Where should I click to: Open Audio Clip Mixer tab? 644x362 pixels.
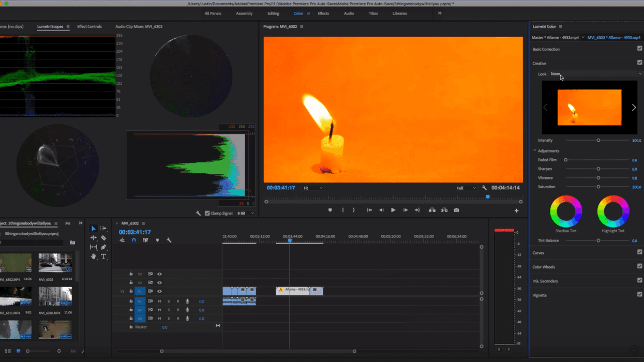click(139, 26)
